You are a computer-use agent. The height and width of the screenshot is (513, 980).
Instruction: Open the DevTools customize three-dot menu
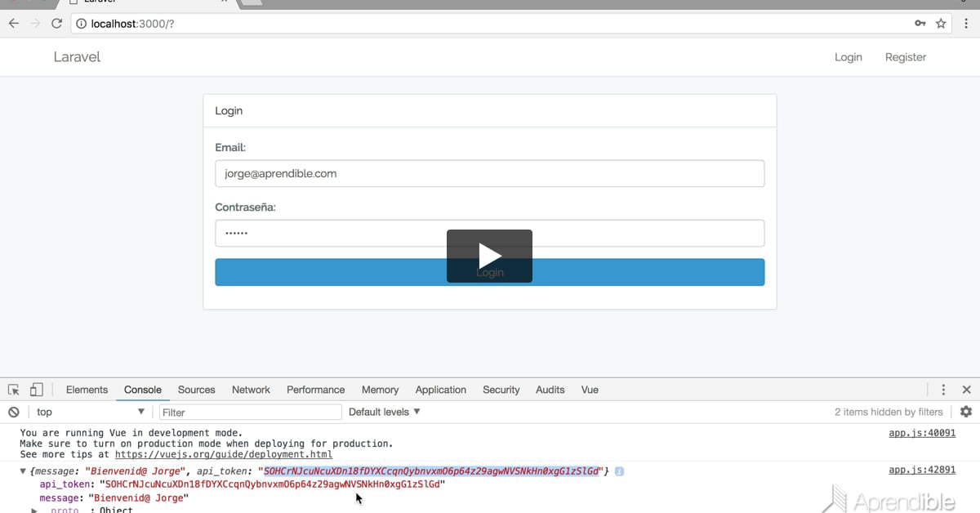[943, 390]
